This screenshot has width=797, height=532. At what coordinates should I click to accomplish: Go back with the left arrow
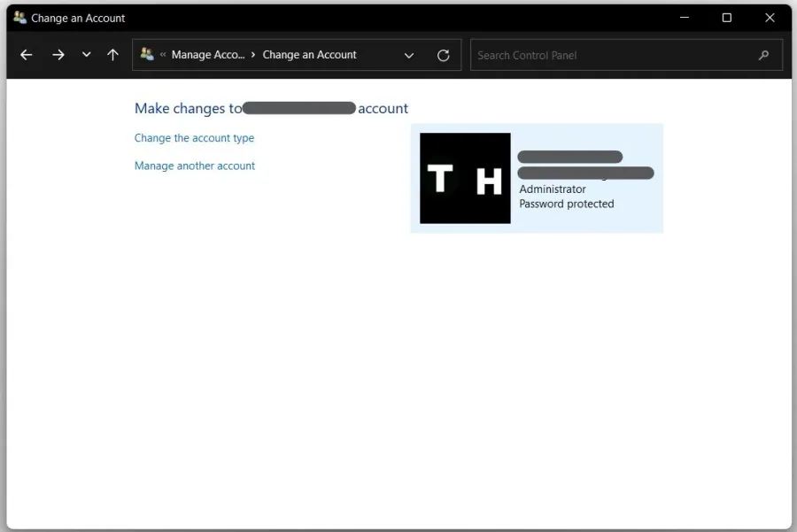pyautogui.click(x=27, y=55)
